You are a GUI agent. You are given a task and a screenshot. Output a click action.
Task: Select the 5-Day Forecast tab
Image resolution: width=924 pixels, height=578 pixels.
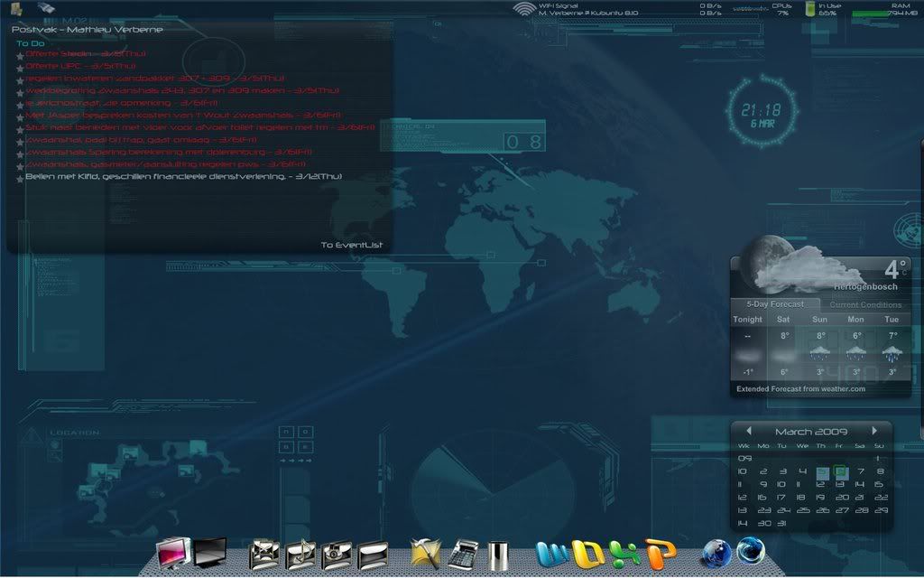(x=774, y=304)
